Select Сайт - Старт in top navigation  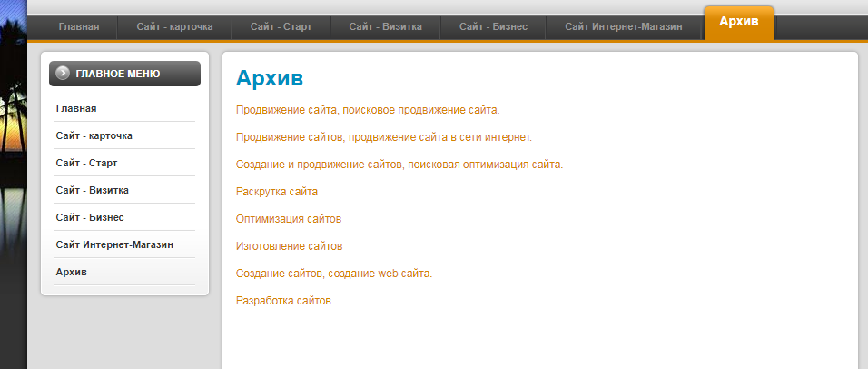(281, 27)
